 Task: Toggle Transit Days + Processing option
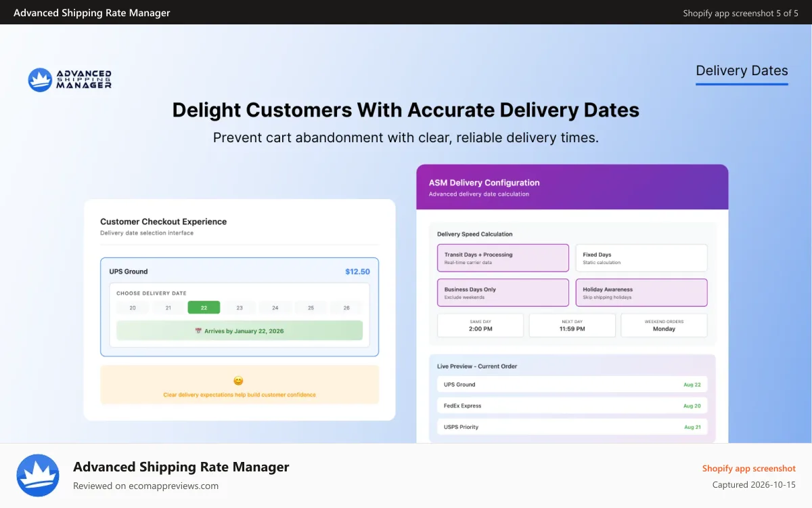click(x=503, y=258)
